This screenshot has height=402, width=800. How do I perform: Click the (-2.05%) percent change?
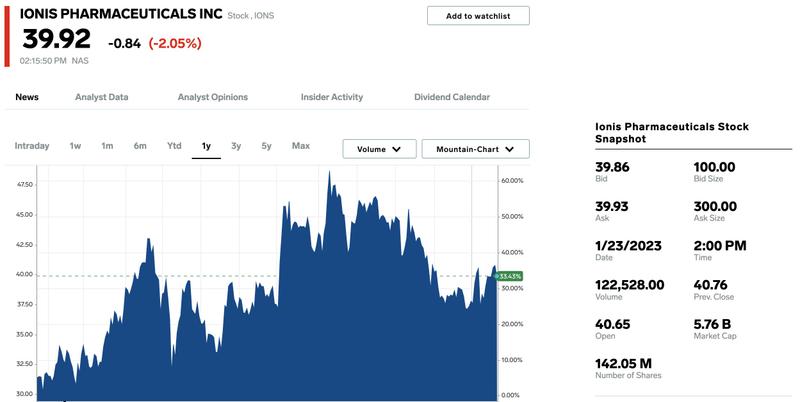point(175,43)
